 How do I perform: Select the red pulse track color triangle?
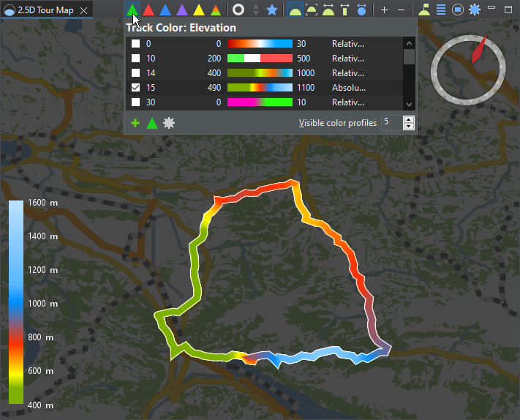[x=148, y=10]
